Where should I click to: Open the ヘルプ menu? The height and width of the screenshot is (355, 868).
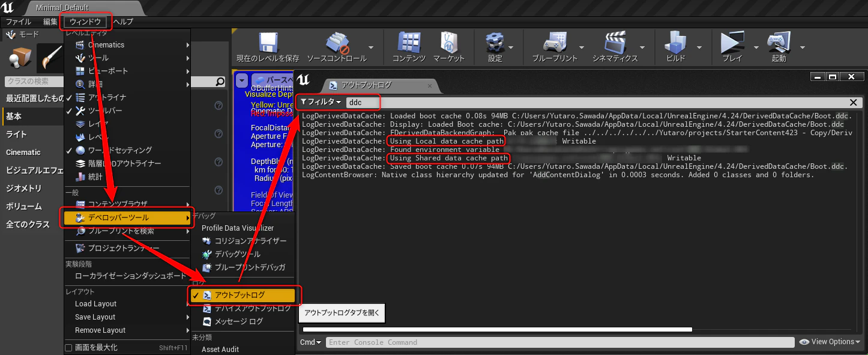123,22
